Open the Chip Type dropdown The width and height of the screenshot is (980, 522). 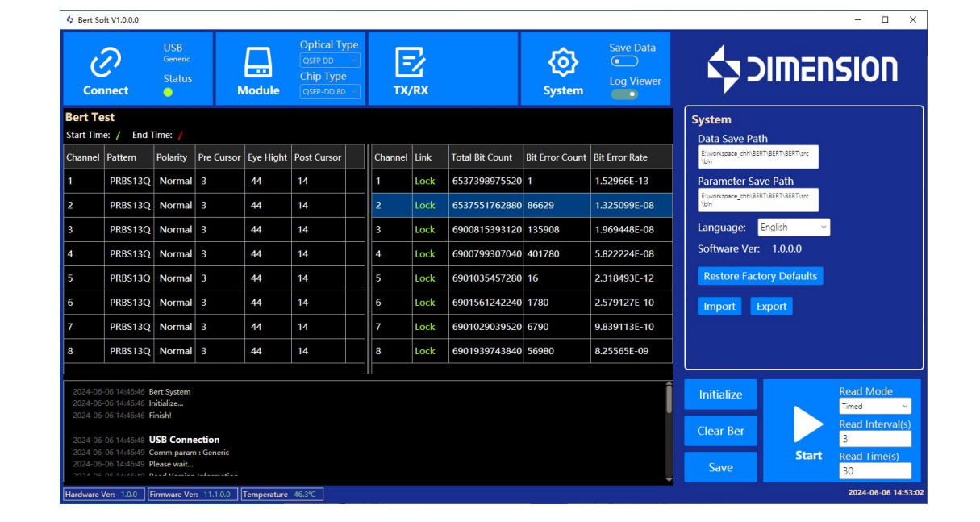pos(330,92)
